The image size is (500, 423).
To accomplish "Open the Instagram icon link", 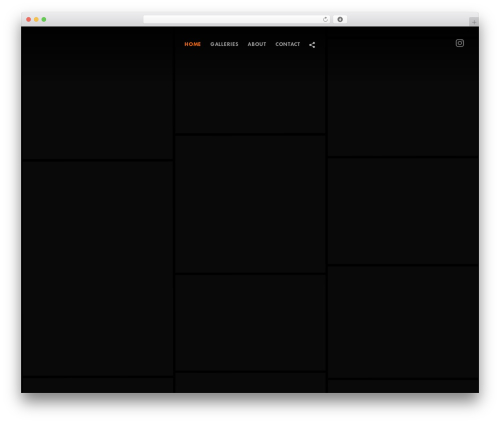I will tap(460, 43).
